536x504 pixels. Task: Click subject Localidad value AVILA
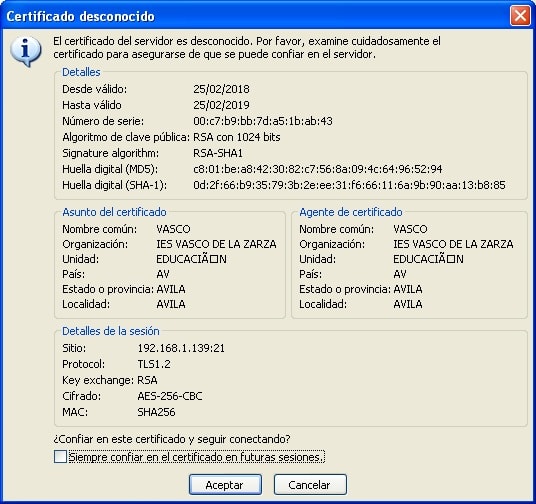pos(171,304)
